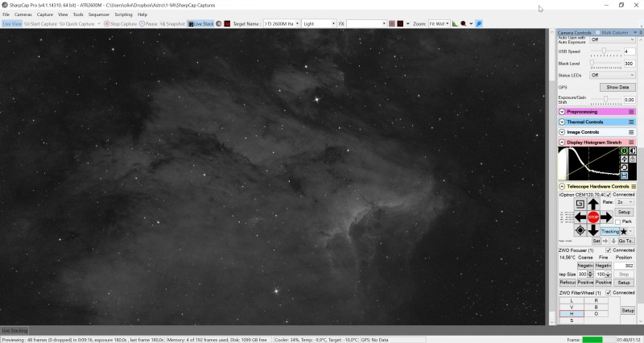The width and height of the screenshot is (644, 343).
Task: Slew the mount south with the down arrow
Action: click(592, 230)
